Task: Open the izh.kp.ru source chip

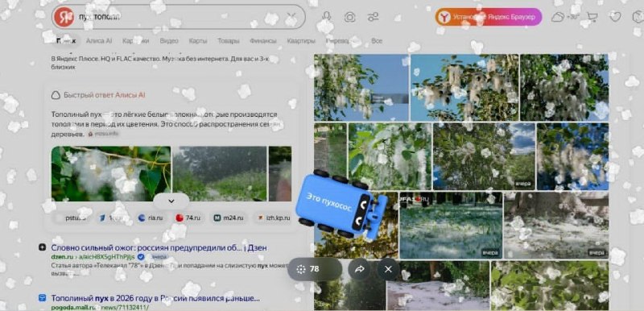Action: coord(273,218)
